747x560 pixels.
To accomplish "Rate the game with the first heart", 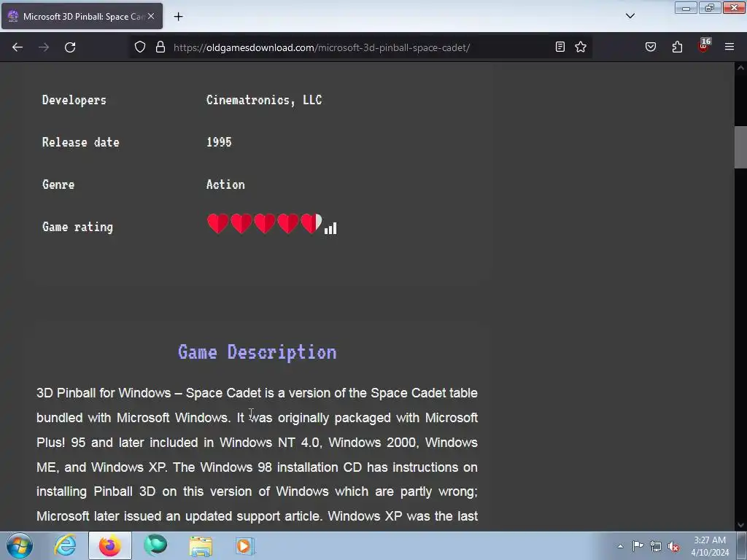I will pyautogui.click(x=217, y=223).
